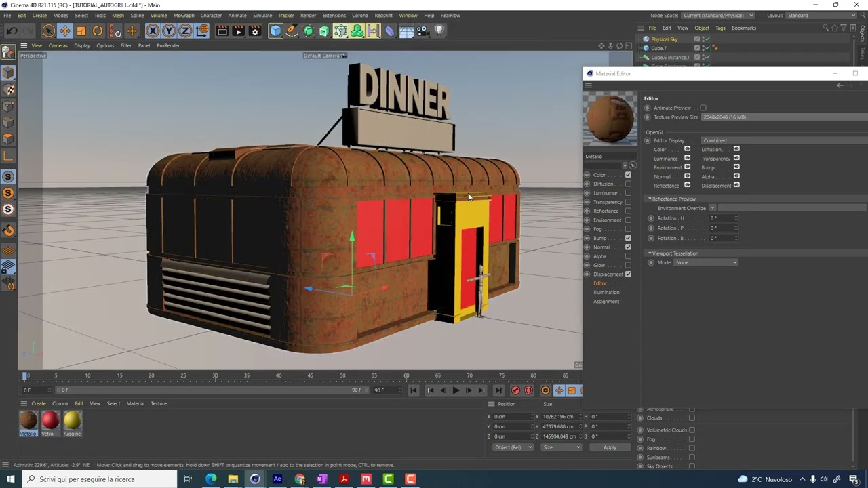Open viewport Cameras menu

pyautogui.click(x=58, y=45)
